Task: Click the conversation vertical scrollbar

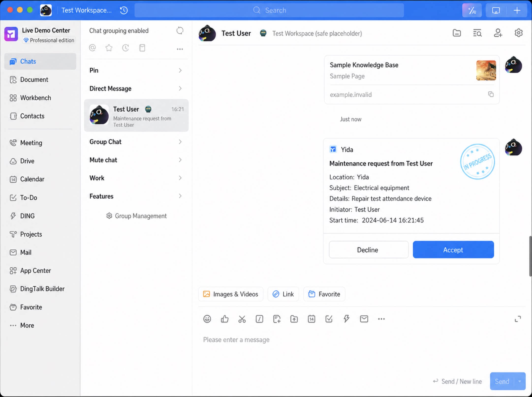Action: (x=530, y=256)
